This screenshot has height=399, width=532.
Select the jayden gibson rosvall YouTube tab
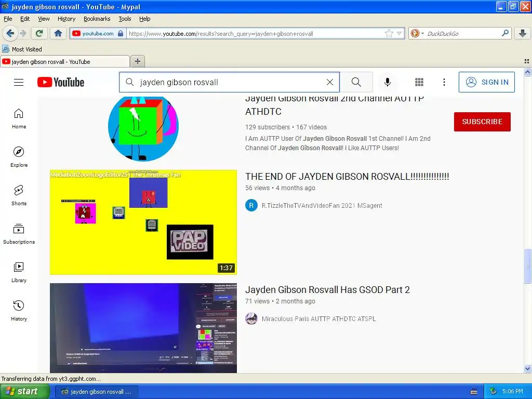(65, 62)
